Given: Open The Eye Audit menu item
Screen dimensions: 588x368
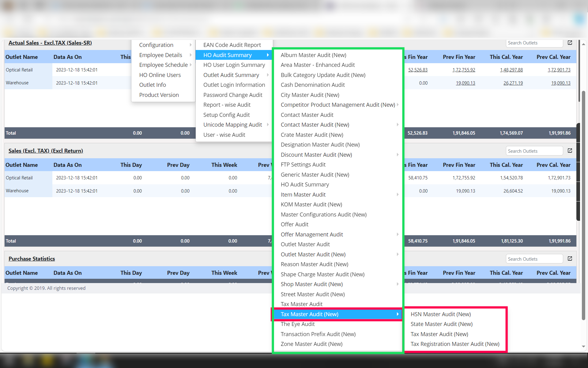Looking at the screenshot, I should click(x=297, y=324).
